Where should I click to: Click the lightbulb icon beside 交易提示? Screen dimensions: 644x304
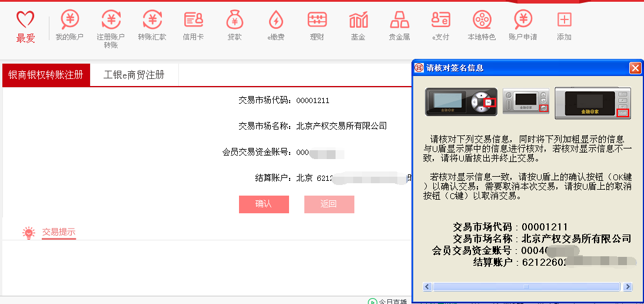[29, 233]
